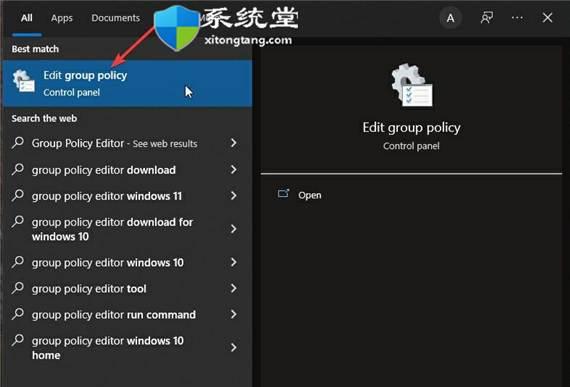
Task: Click search magnifier icon beside windows 10 home suggestion
Action: pos(17,340)
